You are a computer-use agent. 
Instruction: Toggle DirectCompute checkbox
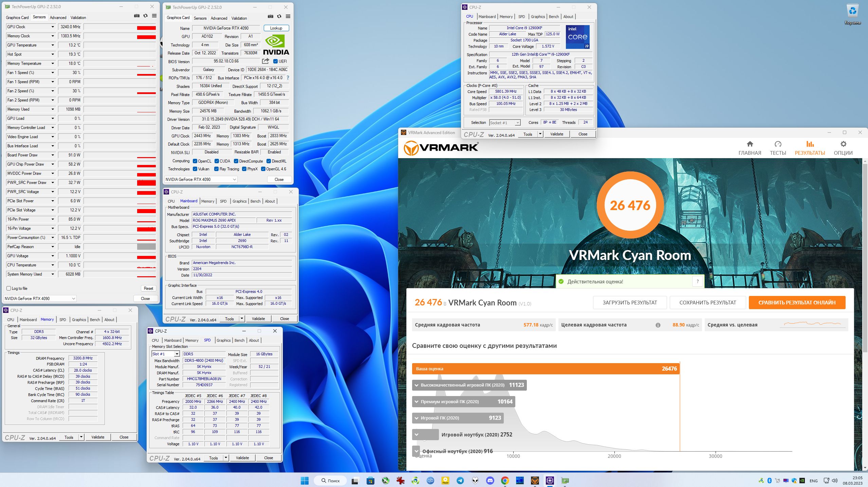click(236, 161)
